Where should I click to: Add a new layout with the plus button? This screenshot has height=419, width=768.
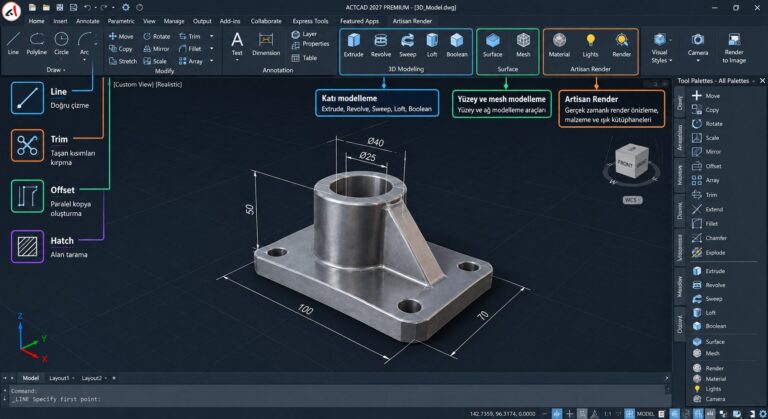[x=114, y=378]
